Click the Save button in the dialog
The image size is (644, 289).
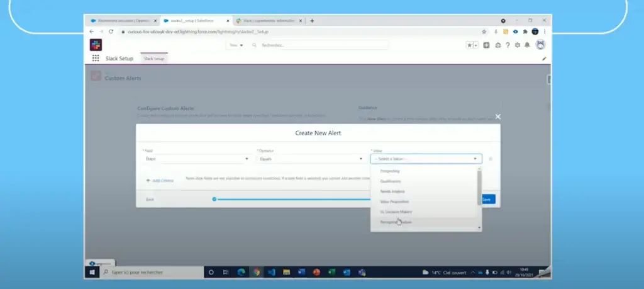[x=487, y=200]
